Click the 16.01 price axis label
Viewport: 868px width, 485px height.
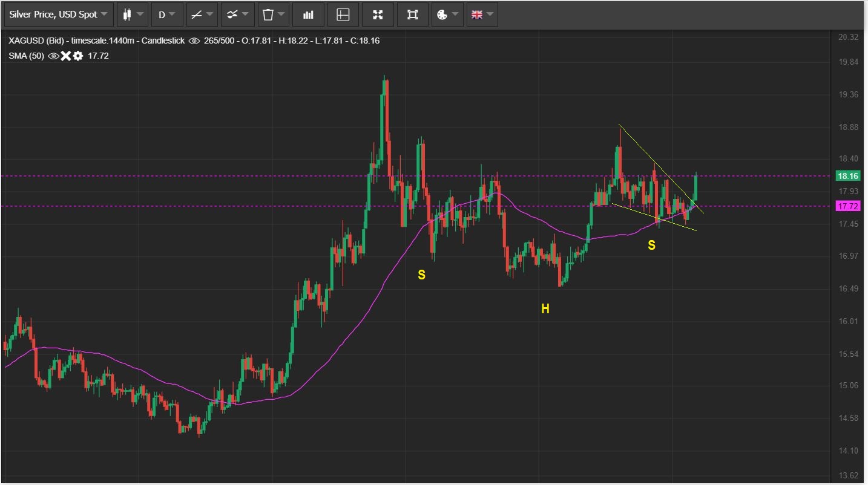[x=849, y=321]
